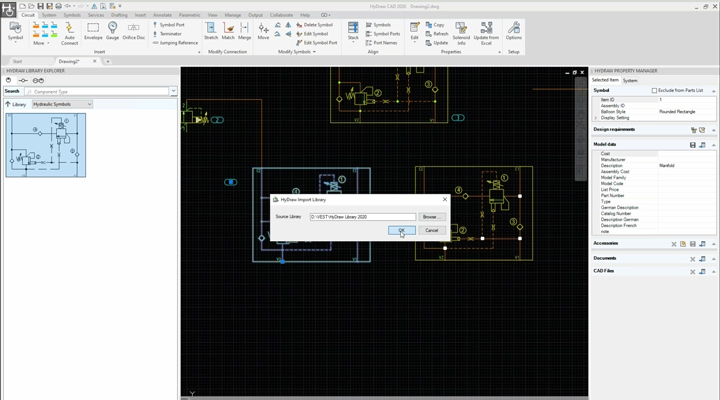Screen dimensions: 720x400
Task: Switch to the System tab in Property Manager
Action: (x=630, y=80)
